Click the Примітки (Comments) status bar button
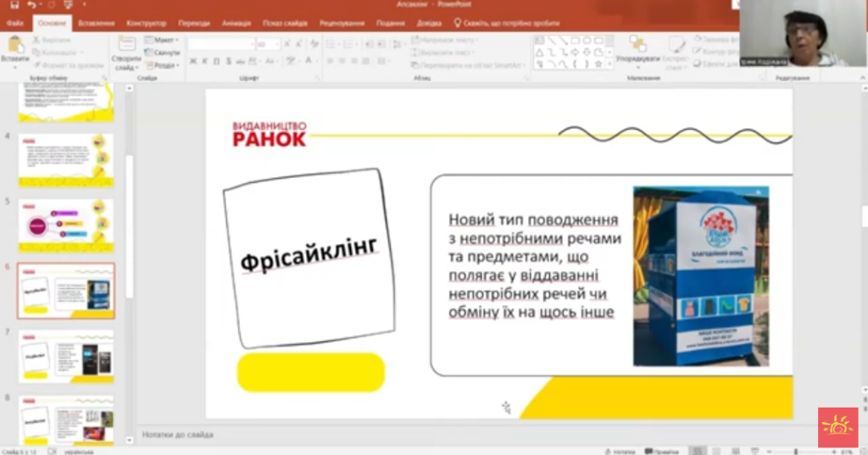The image size is (868, 455). (x=663, y=451)
